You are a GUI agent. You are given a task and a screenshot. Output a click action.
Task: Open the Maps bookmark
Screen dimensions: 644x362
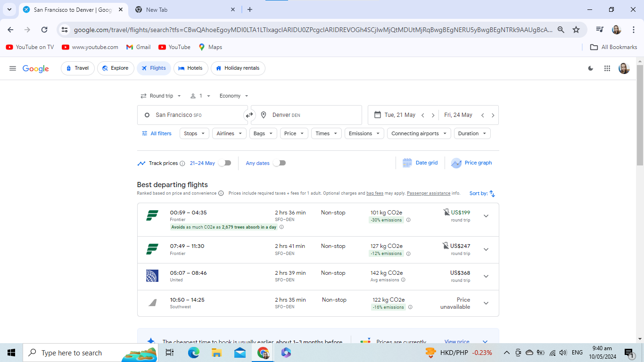tap(210, 47)
